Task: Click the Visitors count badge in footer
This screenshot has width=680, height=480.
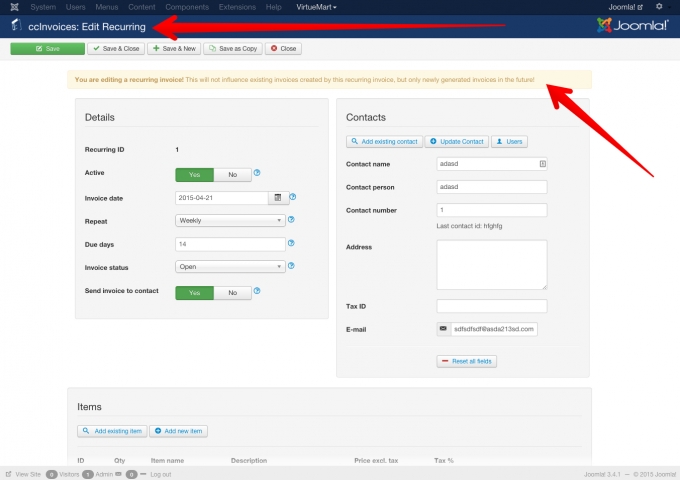Action: (x=52, y=474)
